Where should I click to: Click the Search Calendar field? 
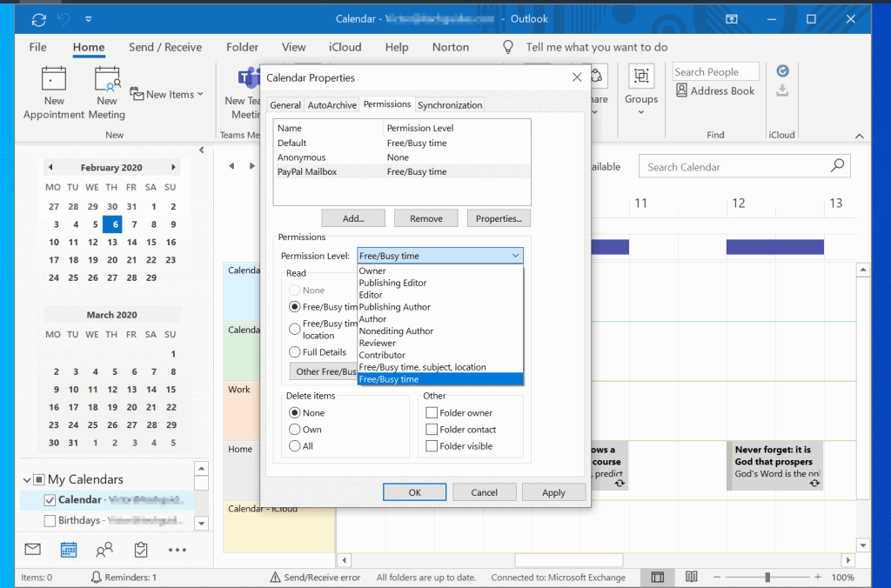pyautogui.click(x=744, y=165)
